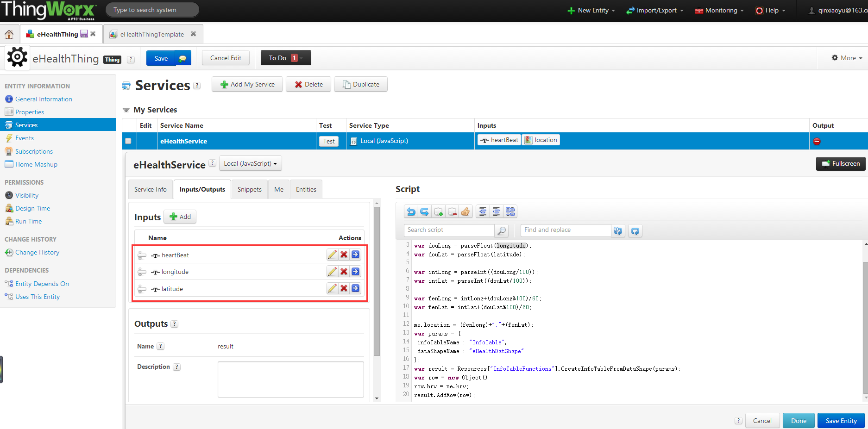868x429 pixels.
Task: Click the remove comment icon in script toolbar
Action: click(452, 211)
